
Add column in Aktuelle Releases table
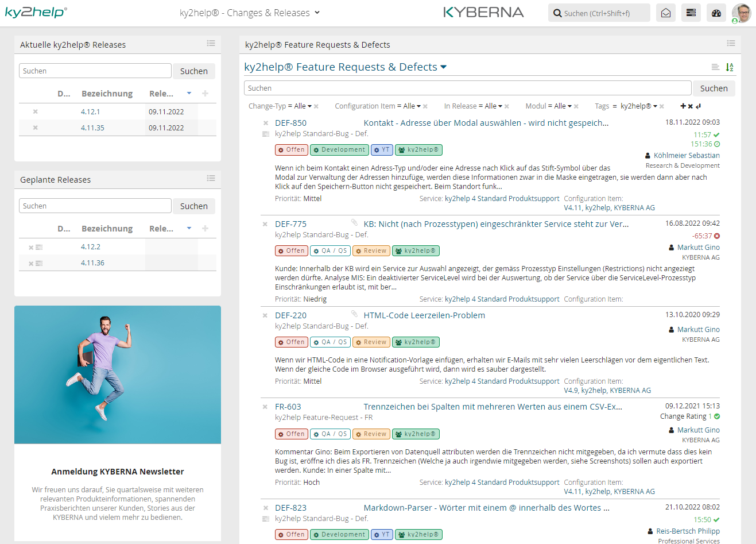(x=205, y=93)
